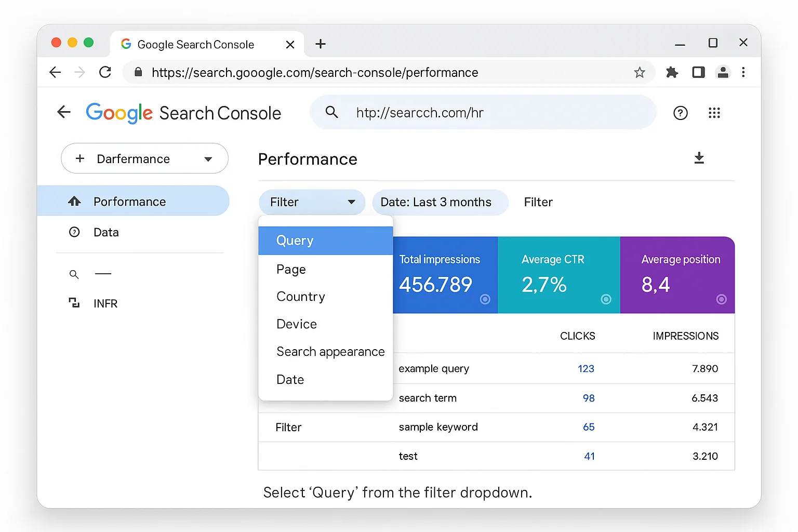
Task: Select Country from the filter menu
Action: click(x=300, y=296)
